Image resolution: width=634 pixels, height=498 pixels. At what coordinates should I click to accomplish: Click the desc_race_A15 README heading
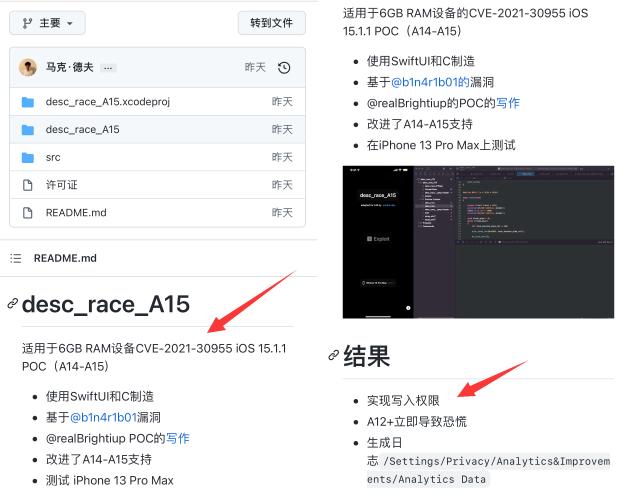point(106,304)
